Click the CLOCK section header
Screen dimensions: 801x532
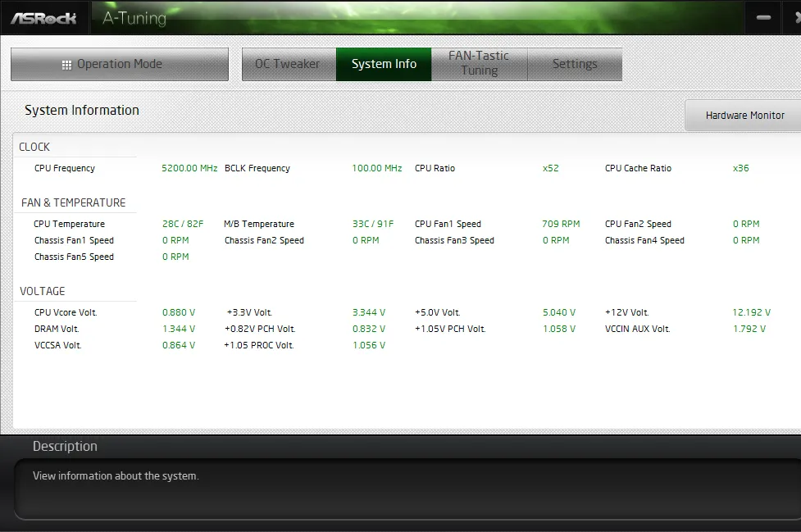34,147
